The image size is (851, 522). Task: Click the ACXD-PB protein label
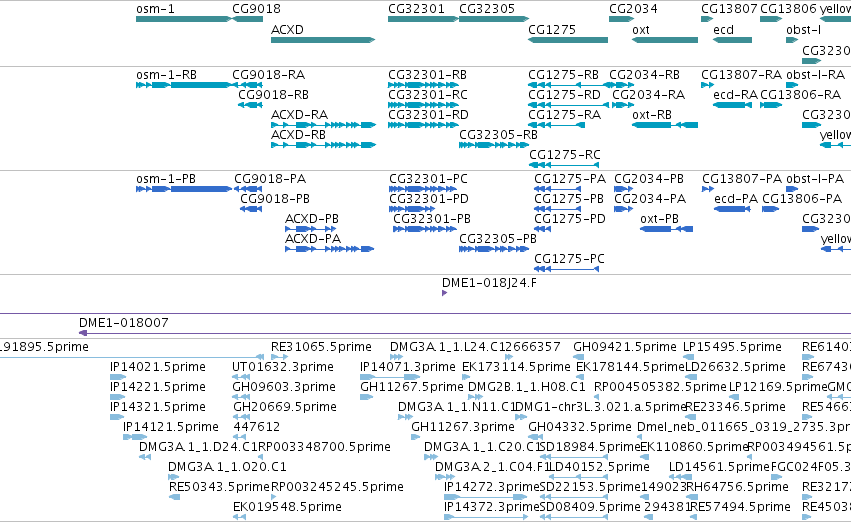pos(312,219)
